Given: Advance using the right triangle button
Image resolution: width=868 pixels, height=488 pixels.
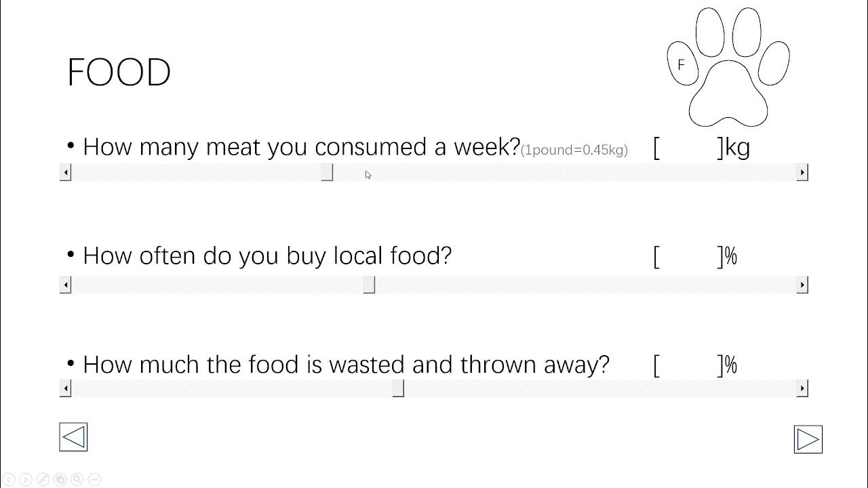Looking at the screenshot, I should 808,439.
